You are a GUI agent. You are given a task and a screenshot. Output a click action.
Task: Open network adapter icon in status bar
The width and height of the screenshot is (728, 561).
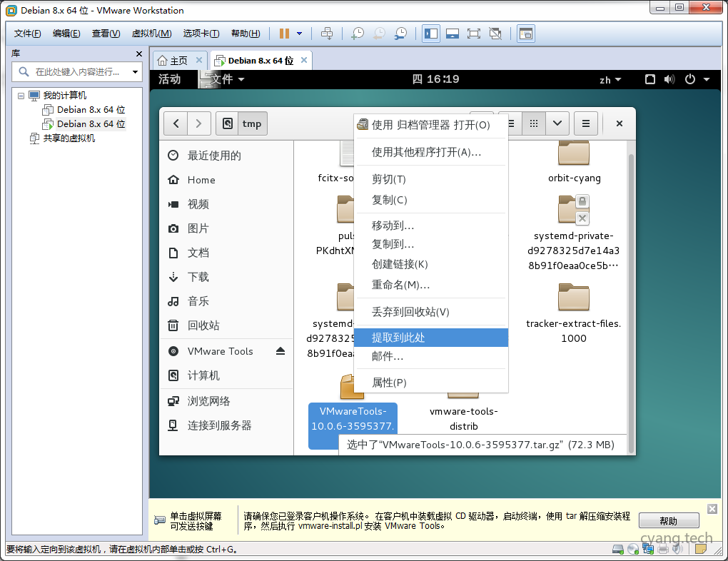point(648,549)
